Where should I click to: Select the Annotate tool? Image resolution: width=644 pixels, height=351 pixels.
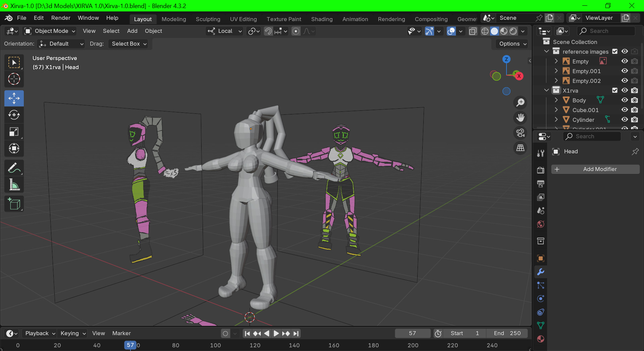[x=14, y=168]
